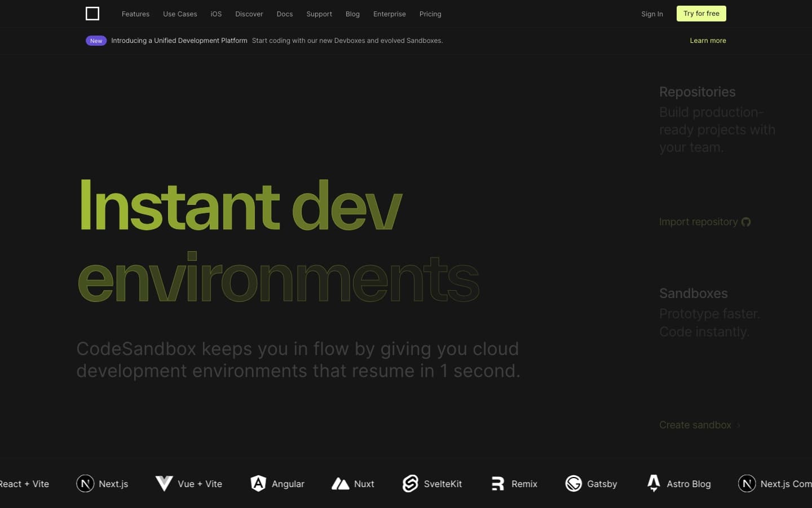812x508 pixels.
Task: Click the SvelteKit logo icon
Action: click(x=411, y=484)
